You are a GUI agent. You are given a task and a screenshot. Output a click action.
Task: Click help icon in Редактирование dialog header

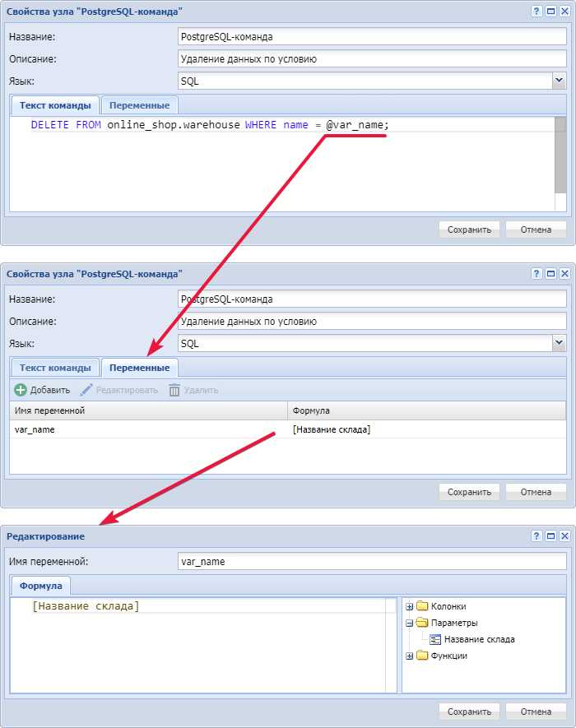click(x=537, y=536)
